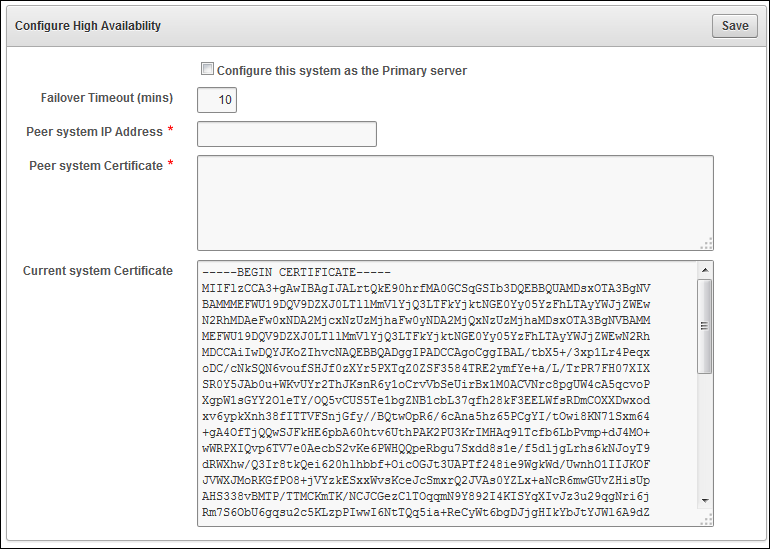This screenshot has width=770, height=549.
Task: Click the Peer system Certificate label
Action: [x=96, y=166]
